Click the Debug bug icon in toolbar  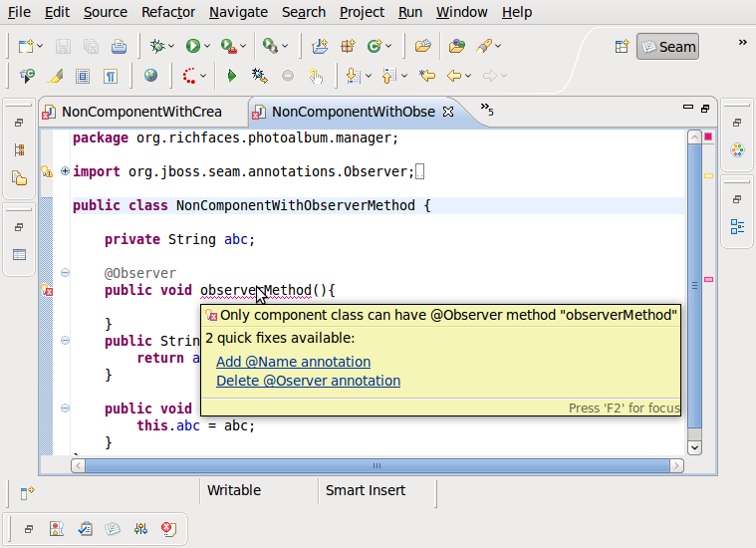pos(156,46)
